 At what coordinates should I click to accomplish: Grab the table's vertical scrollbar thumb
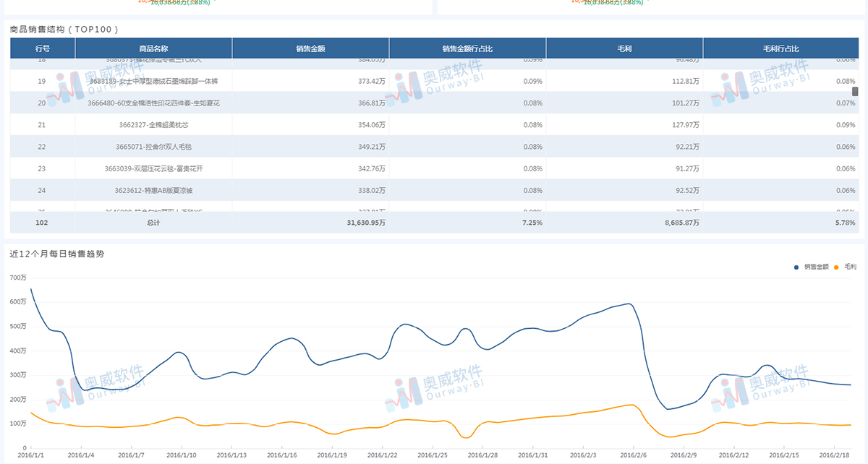(855, 91)
